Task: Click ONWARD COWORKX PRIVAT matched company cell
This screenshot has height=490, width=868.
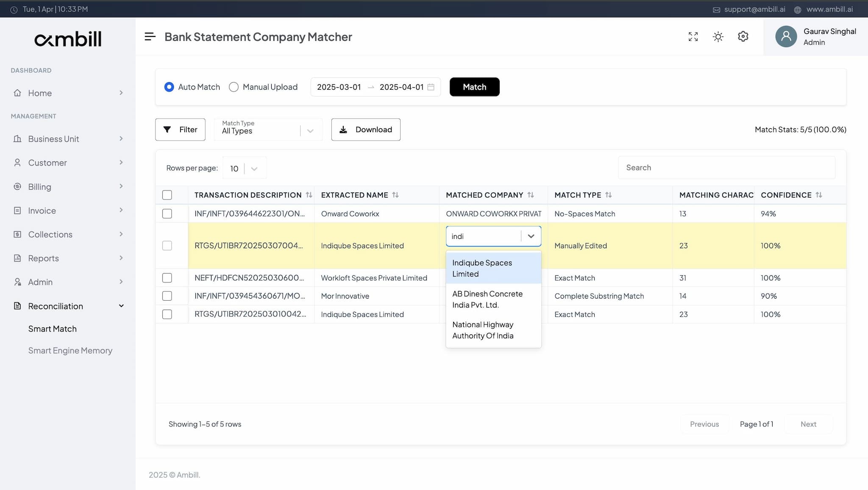Action: click(x=494, y=213)
